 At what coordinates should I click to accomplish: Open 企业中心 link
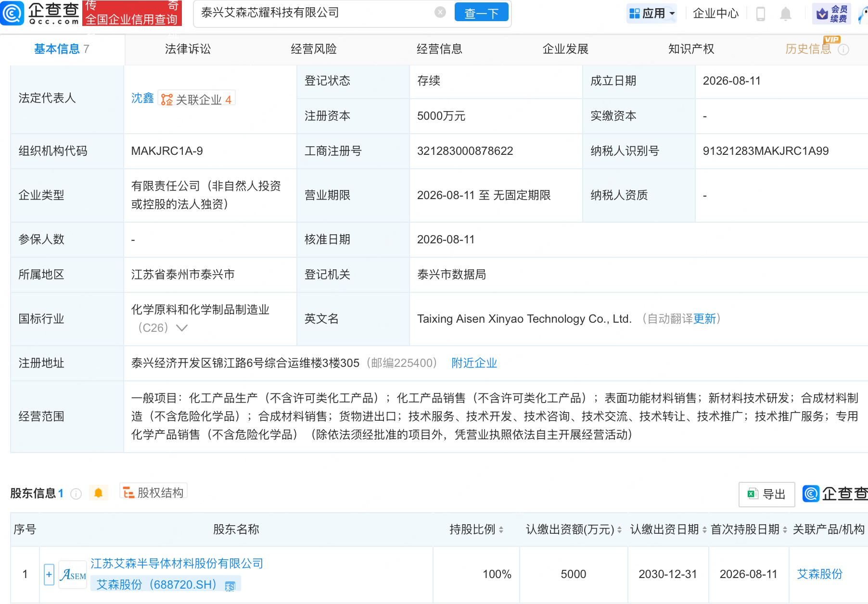point(715,13)
